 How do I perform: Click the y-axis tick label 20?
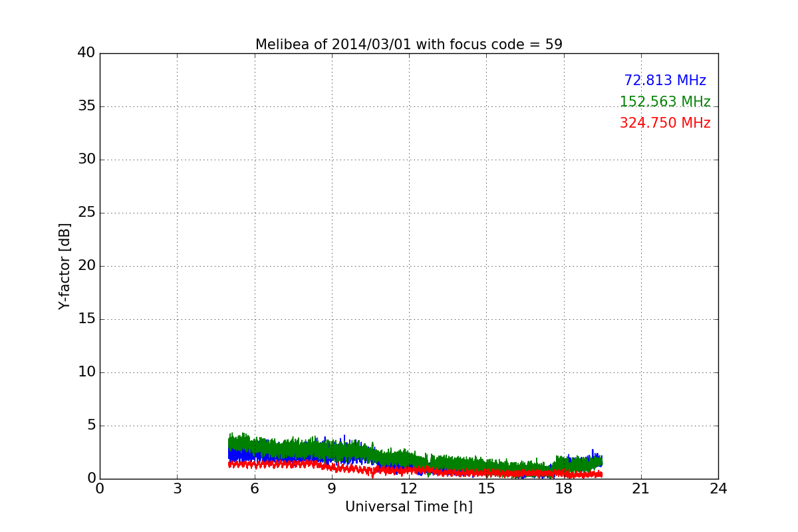click(86, 266)
